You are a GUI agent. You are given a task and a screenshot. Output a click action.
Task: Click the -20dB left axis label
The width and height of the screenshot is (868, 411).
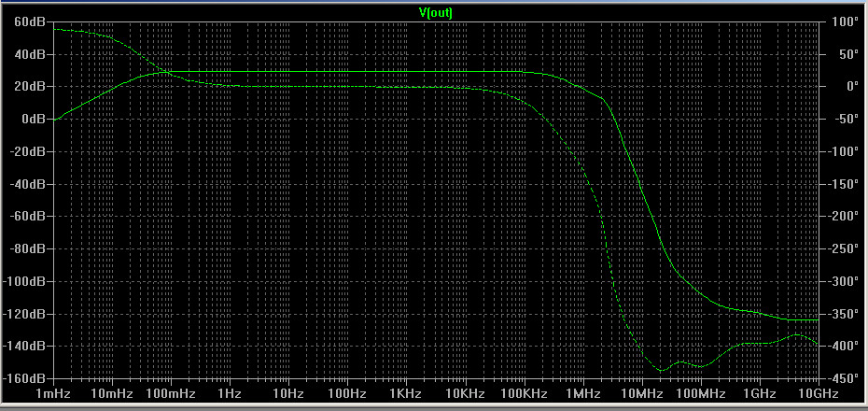point(28,151)
